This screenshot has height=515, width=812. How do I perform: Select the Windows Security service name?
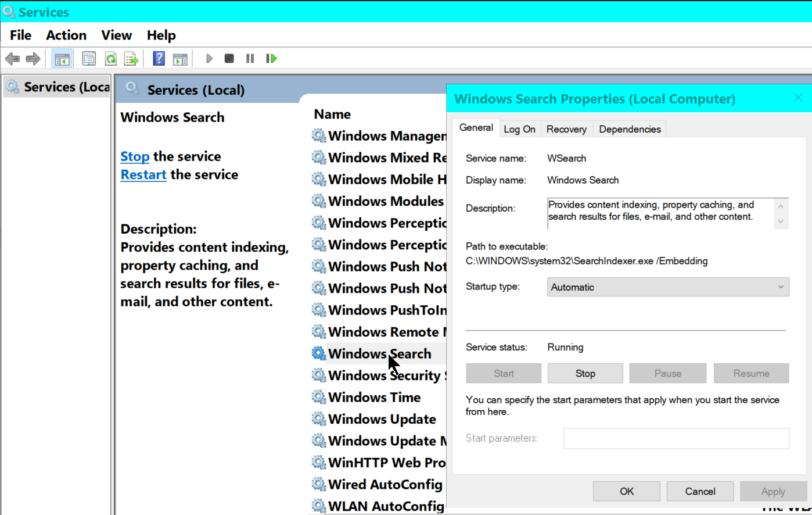coord(387,375)
